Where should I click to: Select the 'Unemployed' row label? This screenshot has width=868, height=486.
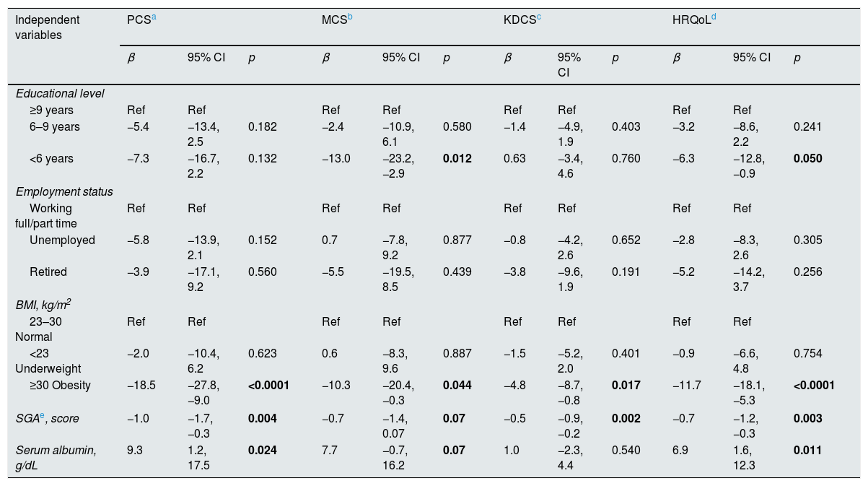pos(62,240)
